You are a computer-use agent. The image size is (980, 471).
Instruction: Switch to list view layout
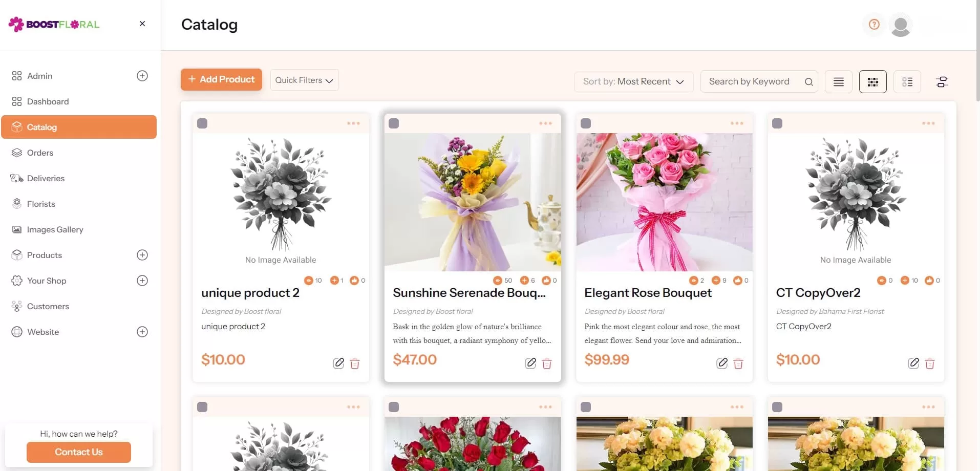(x=838, y=82)
